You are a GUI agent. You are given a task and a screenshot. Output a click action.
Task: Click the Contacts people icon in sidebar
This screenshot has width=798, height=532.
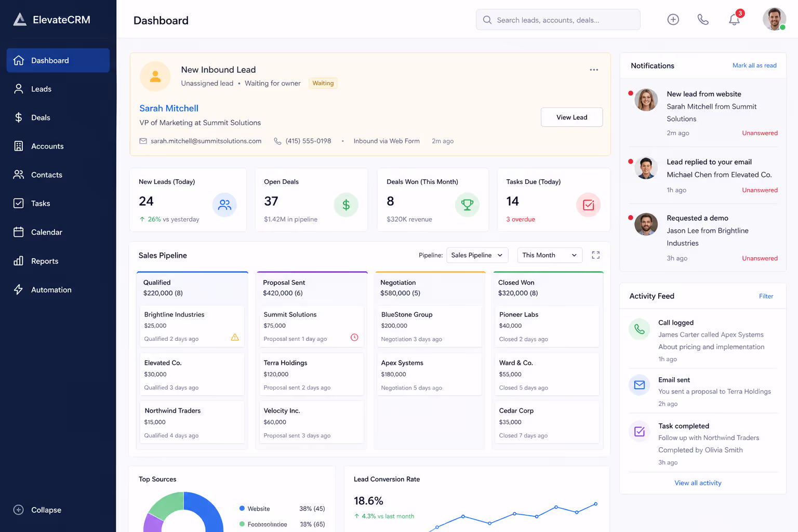(x=19, y=175)
